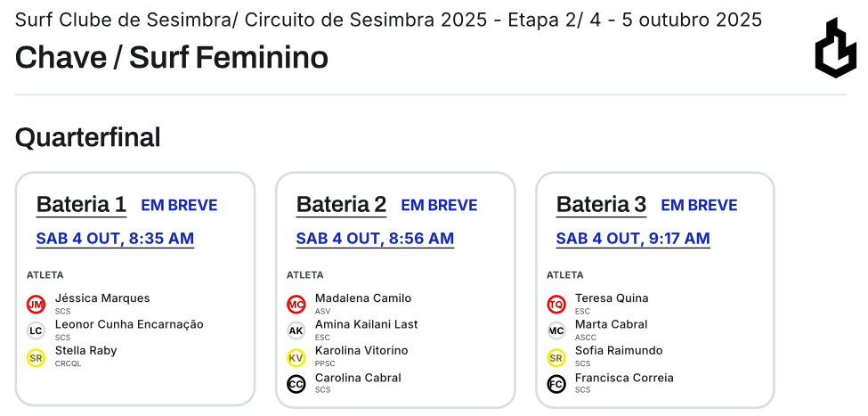Image resolution: width=868 pixels, height=416 pixels.
Task: Select athlete name Stella Raby
Action: pos(85,351)
